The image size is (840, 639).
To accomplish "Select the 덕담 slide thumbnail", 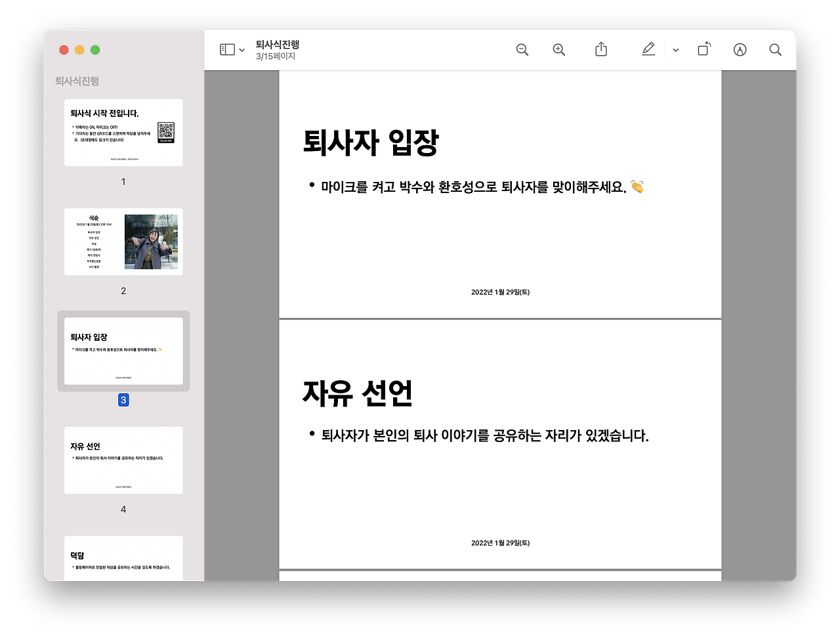I will pyautogui.click(x=123, y=558).
